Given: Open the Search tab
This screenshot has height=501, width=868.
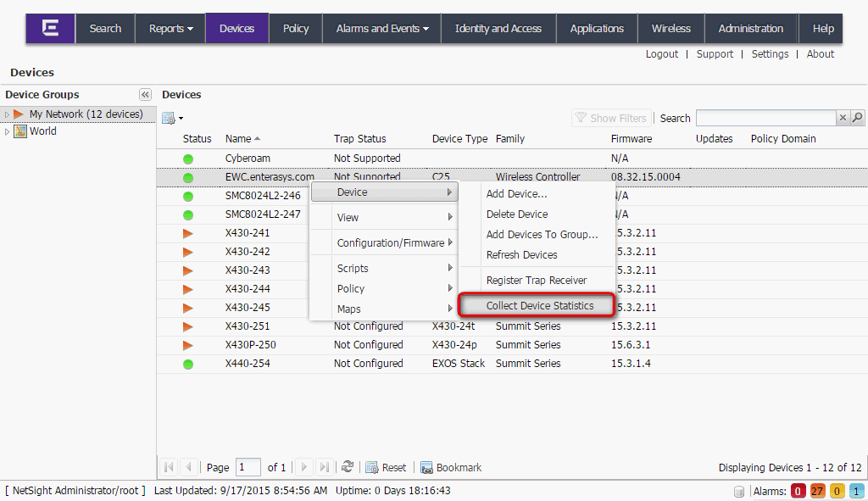Looking at the screenshot, I should [x=105, y=28].
